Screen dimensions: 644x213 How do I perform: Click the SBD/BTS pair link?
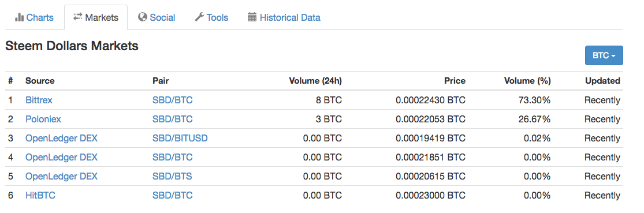click(x=172, y=177)
